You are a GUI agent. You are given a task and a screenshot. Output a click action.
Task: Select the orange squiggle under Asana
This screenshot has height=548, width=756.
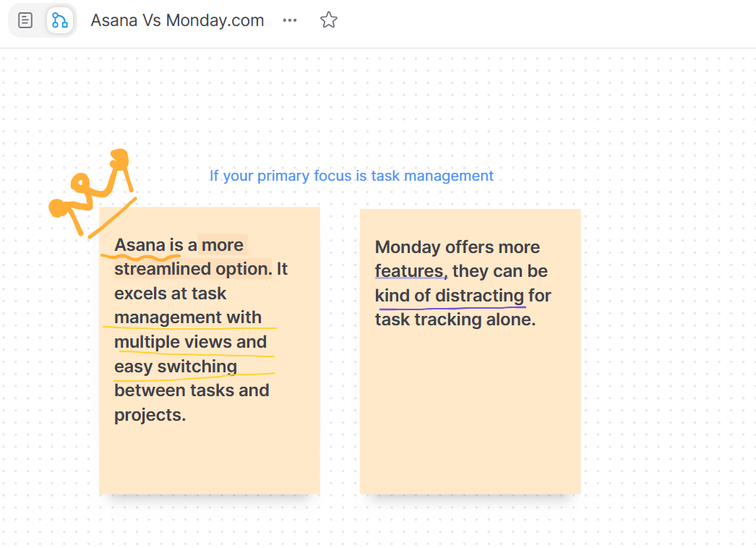[x=141, y=257]
